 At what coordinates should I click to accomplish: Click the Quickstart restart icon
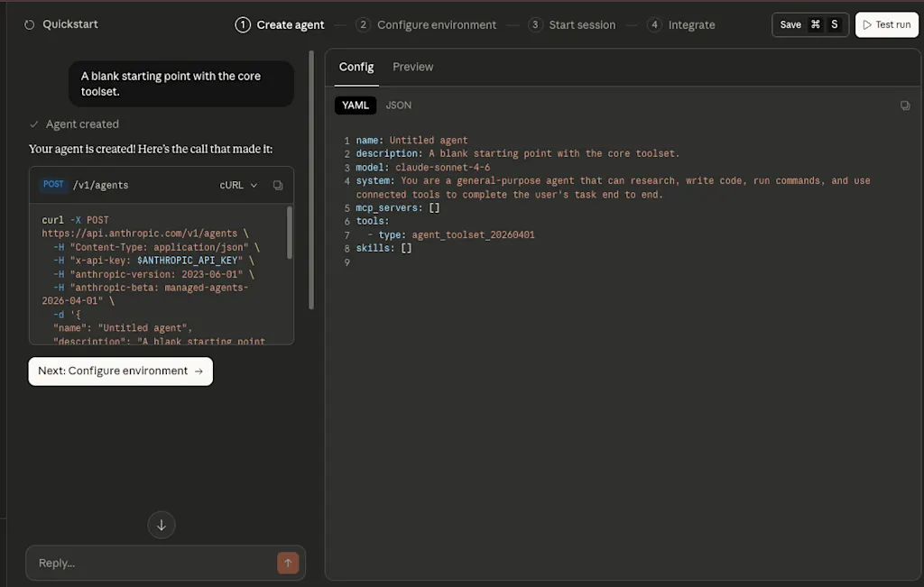tap(29, 24)
